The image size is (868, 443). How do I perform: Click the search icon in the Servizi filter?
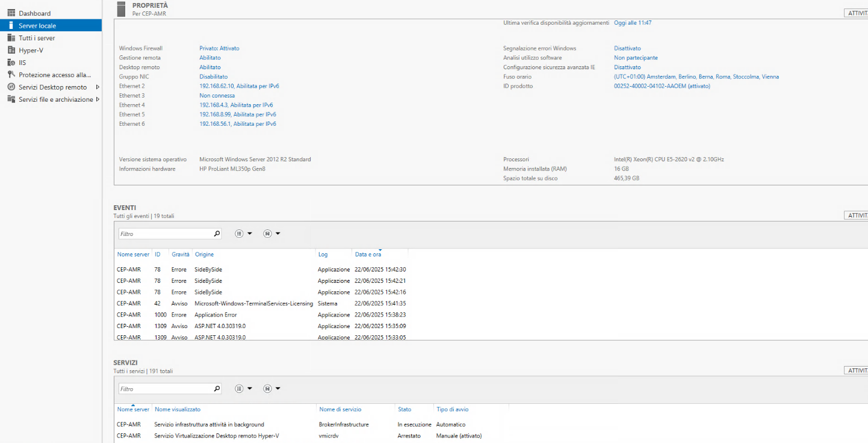pyautogui.click(x=217, y=389)
